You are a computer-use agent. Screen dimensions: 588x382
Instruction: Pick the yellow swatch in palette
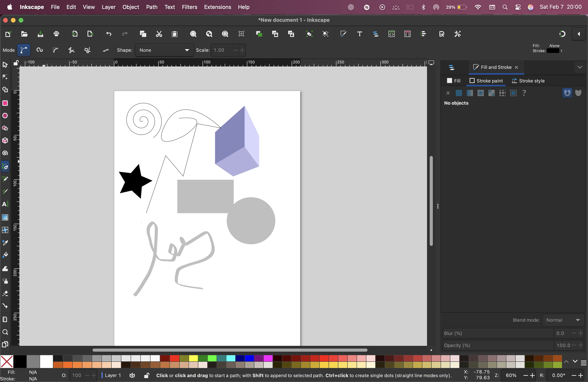pos(193,358)
